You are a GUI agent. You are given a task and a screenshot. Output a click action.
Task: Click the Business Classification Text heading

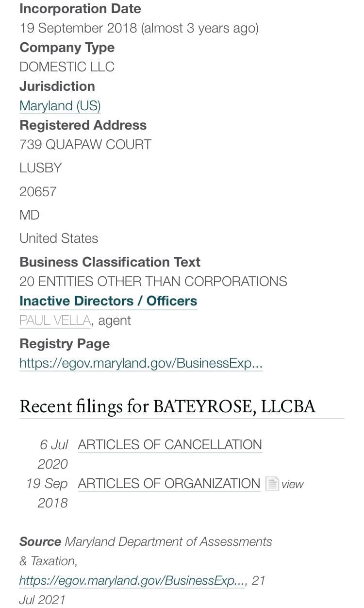tap(110, 262)
